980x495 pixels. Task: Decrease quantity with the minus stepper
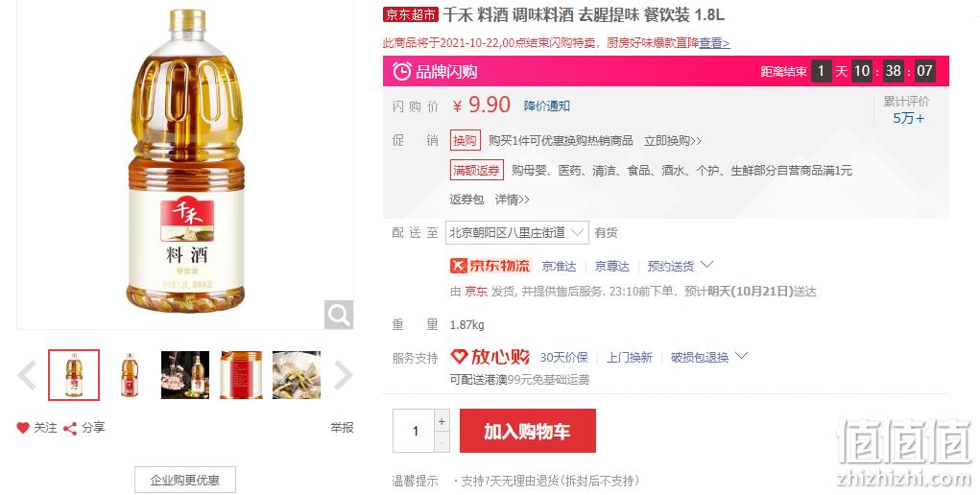click(x=442, y=442)
